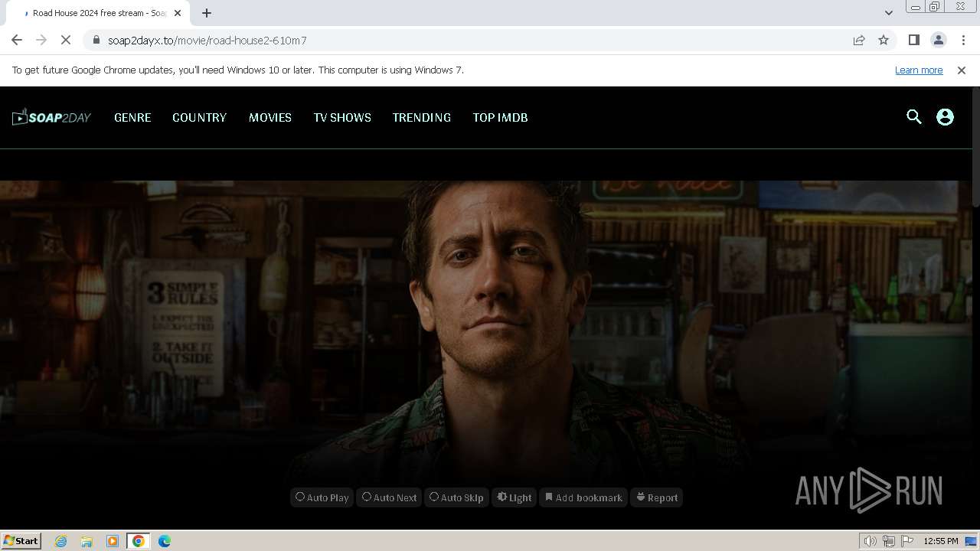980x551 pixels.
Task: Open the system tray volume icon
Action: [x=870, y=541]
